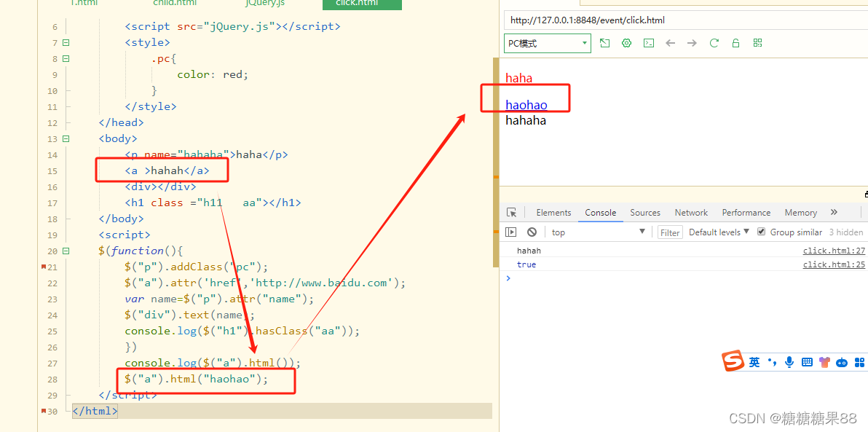
Task: Click the QR code icon in preview toolbar
Action: click(x=757, y=43)
